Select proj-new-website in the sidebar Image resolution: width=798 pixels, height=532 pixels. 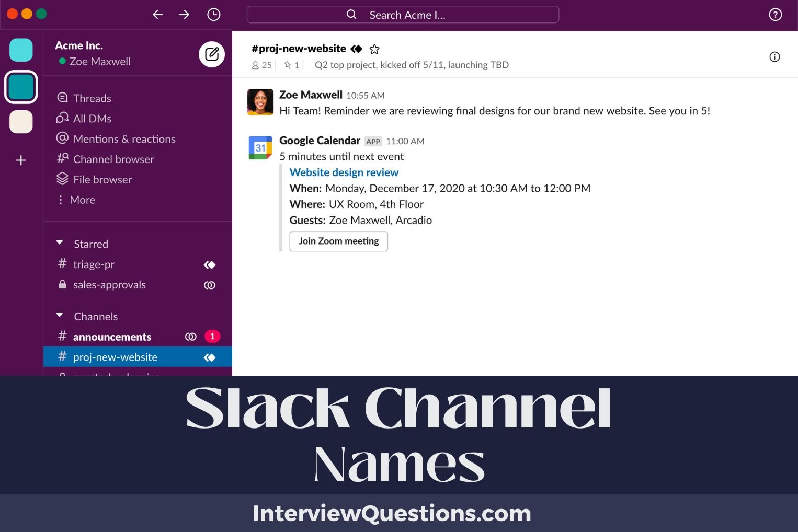pyautogui.click(x=138, y=357)
